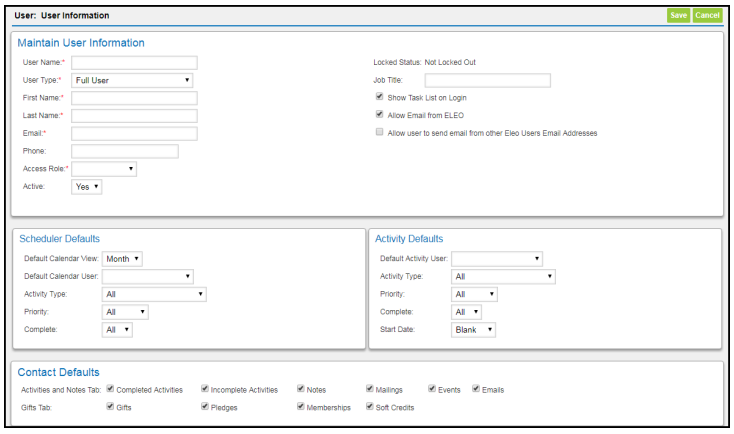Screen dimensions: 734x434
Task: Open the Access Role dropdown
Action: click(104, 169)
